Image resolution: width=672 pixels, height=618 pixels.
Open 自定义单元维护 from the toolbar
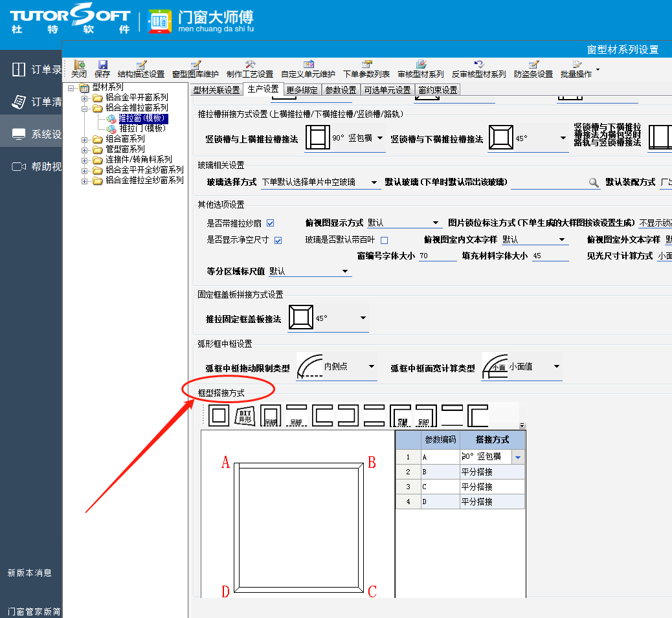(308, 69)
